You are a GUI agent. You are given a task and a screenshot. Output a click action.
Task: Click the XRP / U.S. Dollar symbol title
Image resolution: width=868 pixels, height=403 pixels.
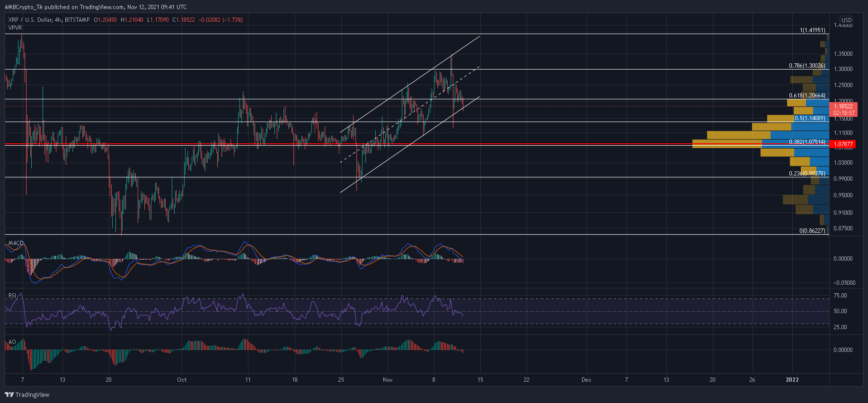(30, 20)
